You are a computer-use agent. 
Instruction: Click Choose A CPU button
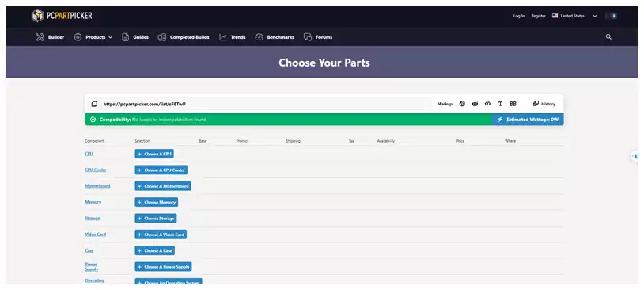[x=154, y=154]
